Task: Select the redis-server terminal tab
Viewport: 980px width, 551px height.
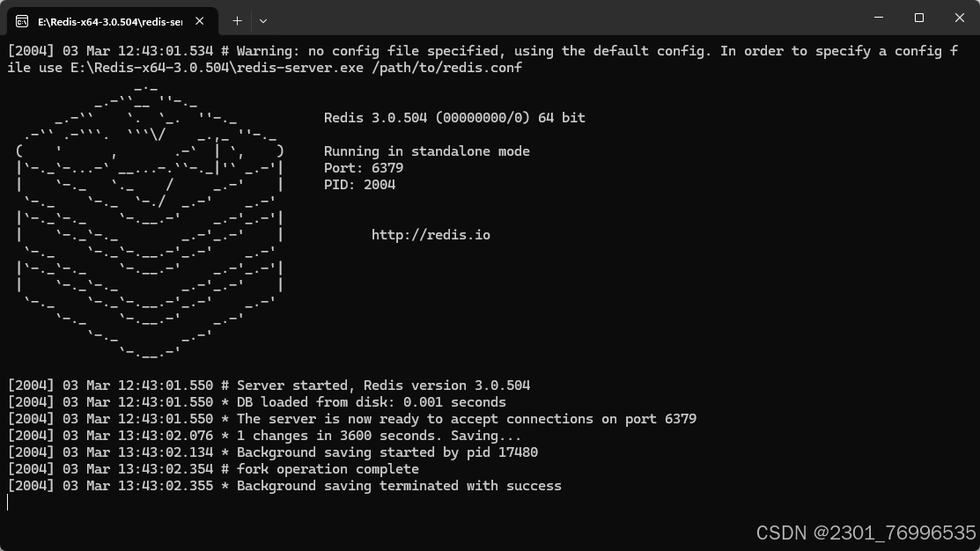Action: (x=113, y=21)
